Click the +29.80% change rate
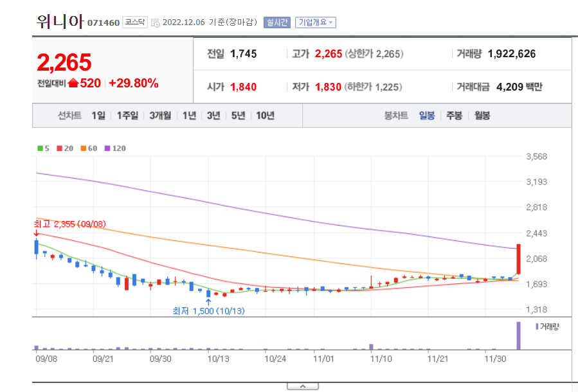 click(x=134, y=84)
